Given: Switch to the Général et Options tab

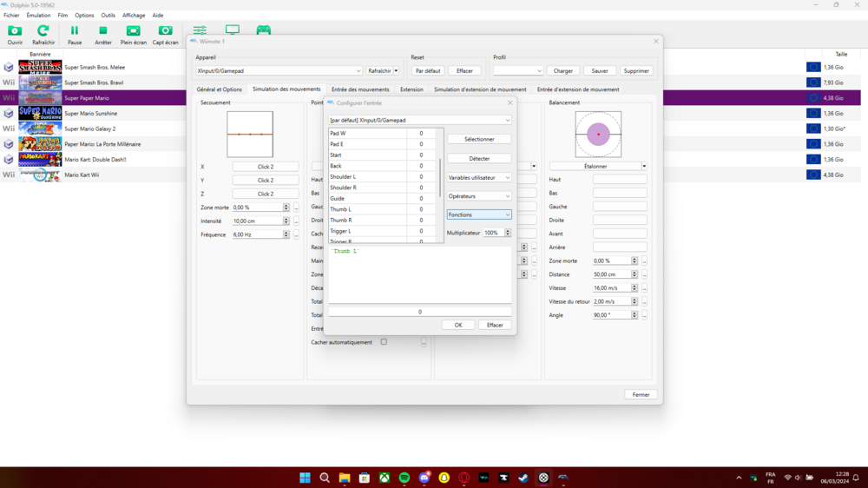Looking at the screenshot, I should (219, 89).
